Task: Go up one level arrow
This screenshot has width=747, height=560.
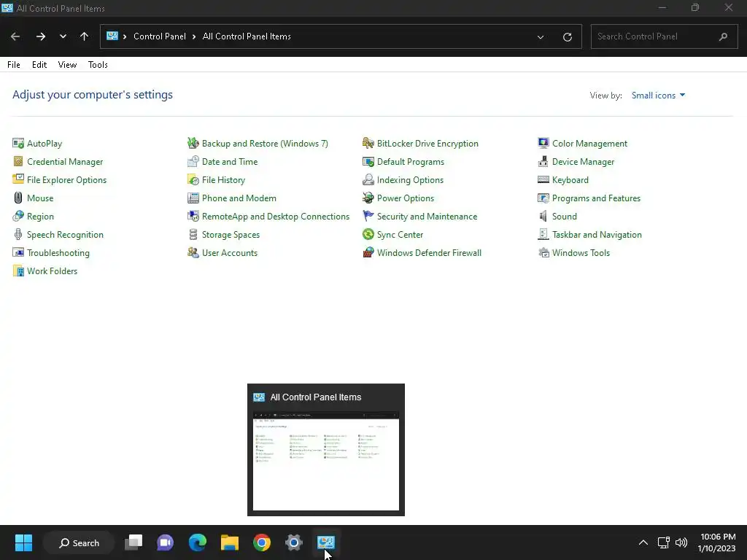Action: coord(85,36)
